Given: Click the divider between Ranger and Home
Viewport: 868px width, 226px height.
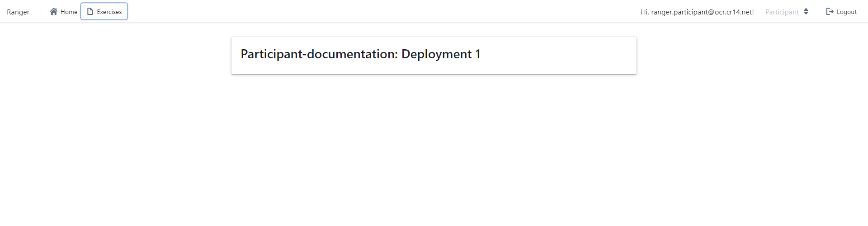Looking at the screenshot, I should [41, 11].
